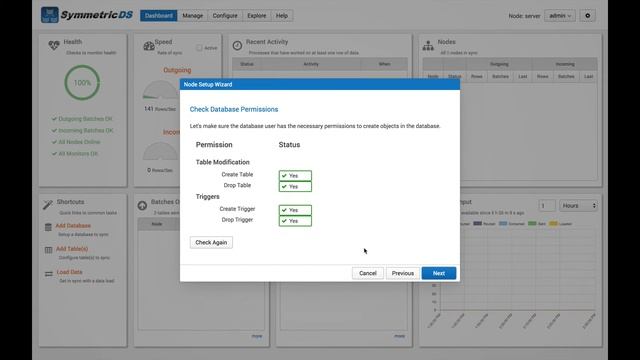The image size is (640, 360).
Task: Click the Incoming Batches OK text
Action: pyautogui.click(x=86, y=131)
